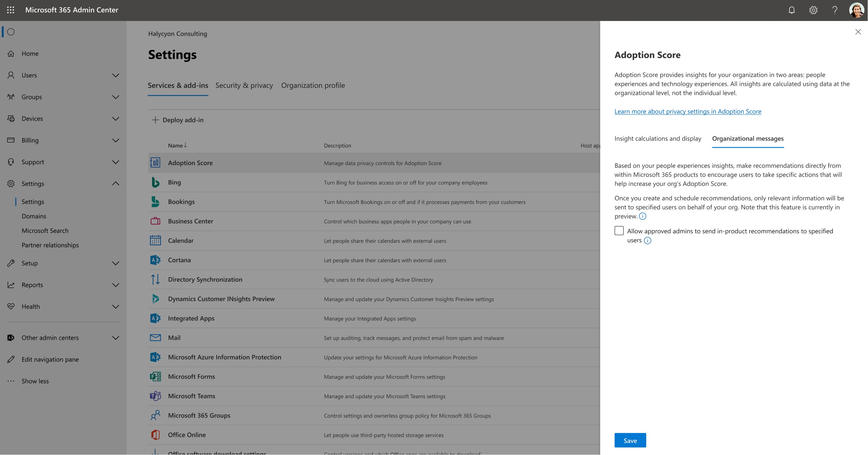Open the Adoption Score privacy settings link

pyautogui.click(x=687, y=111)
